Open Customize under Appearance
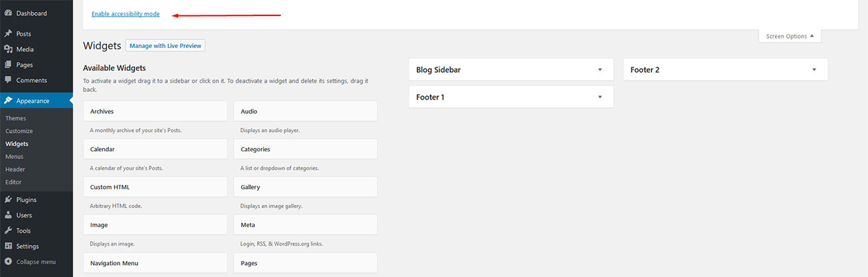 (x=19, y=131)
